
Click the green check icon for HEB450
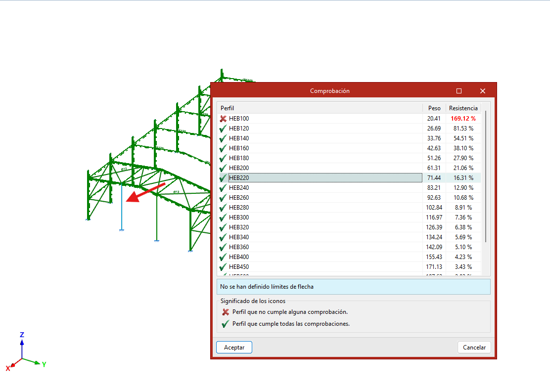coord(224,267)
